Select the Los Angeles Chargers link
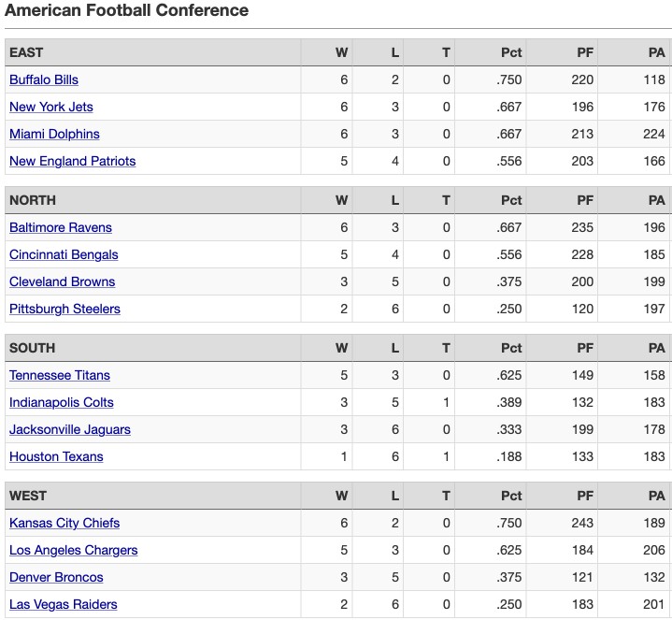 click(x=73, y=550)
